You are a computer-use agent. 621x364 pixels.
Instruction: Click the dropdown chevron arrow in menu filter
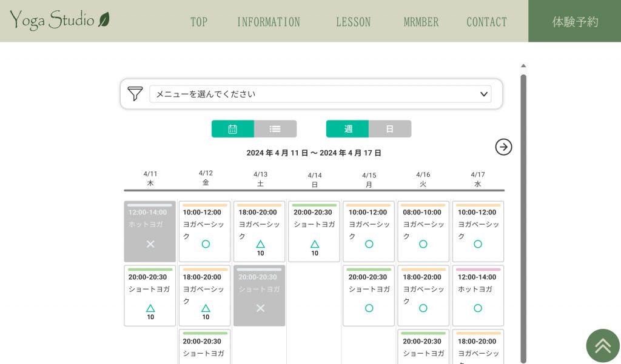[x=483, y=94]
